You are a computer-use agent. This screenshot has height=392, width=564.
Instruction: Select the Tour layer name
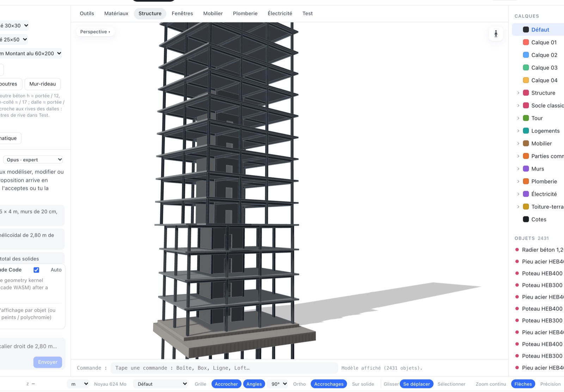pyautogui.click(x=537, y=118)
